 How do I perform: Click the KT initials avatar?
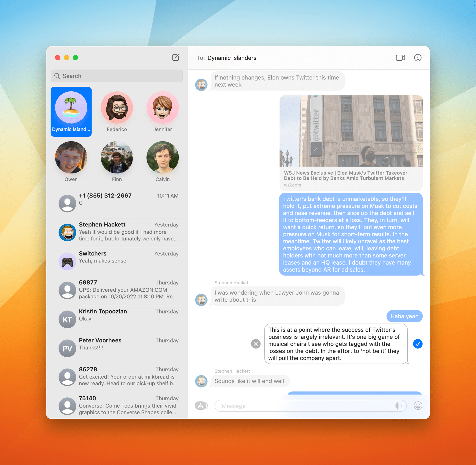point(67,319)
